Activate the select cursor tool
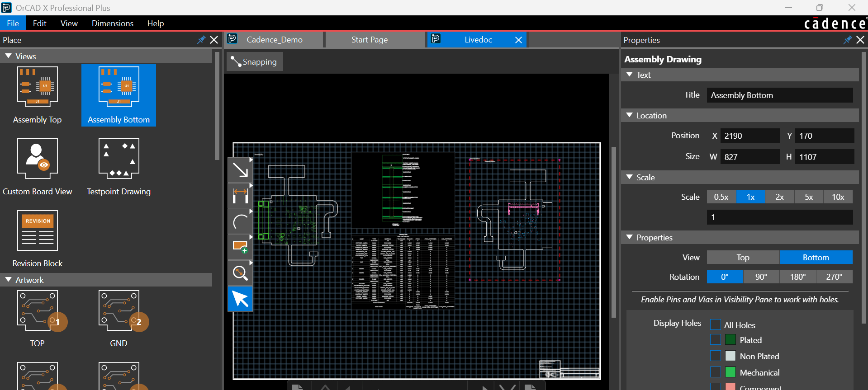The image size is (868, 390). click(x=240, y=299)
